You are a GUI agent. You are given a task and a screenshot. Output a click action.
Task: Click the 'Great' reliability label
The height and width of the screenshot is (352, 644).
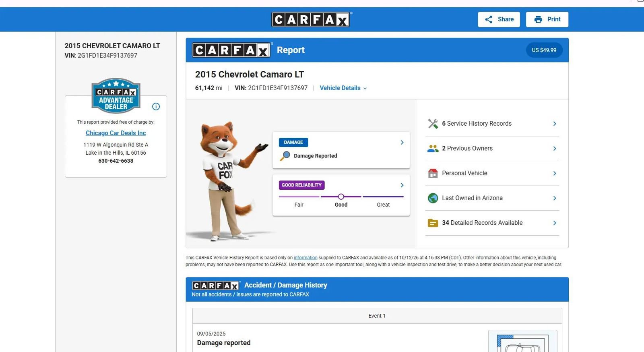(x=383, y=205)
